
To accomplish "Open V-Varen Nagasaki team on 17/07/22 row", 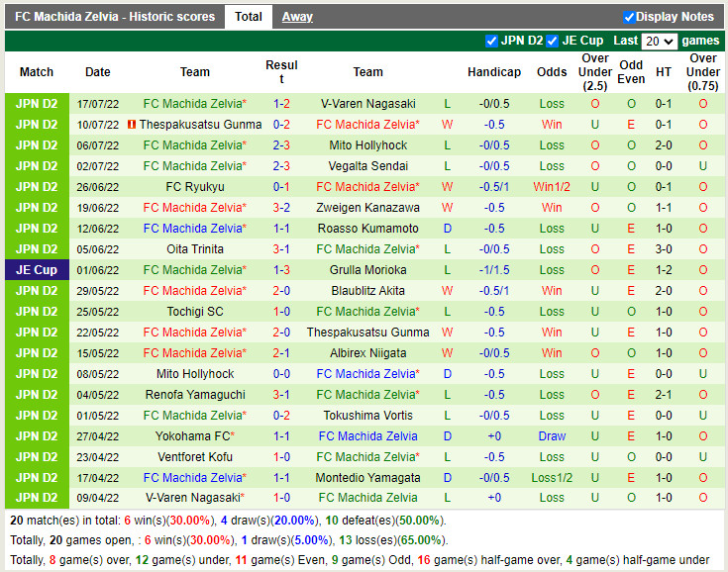I will click(367, 104).
